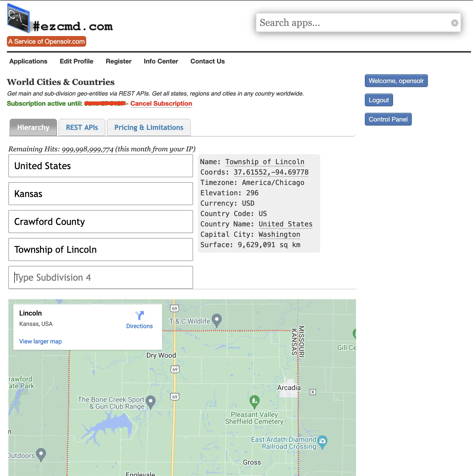This screenshot has width=473, height=476.
Task: Open the Pricing & Limitations tab
Action: pyautogui.click(x=149, y=127)
